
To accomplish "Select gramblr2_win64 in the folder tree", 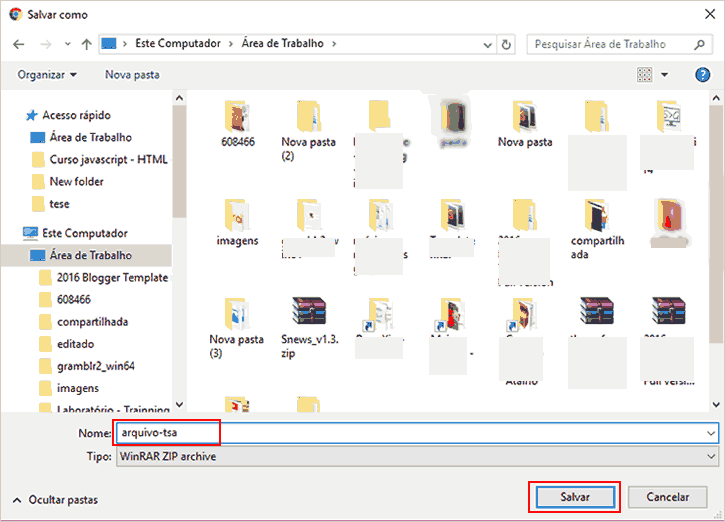I will 96,366.
